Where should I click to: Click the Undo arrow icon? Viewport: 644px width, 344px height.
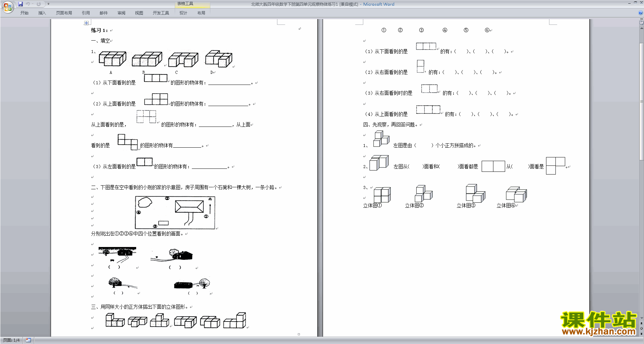28,4
